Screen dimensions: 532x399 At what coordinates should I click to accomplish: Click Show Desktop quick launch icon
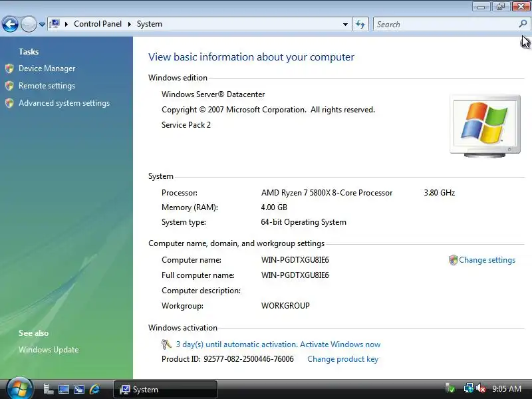63,389
